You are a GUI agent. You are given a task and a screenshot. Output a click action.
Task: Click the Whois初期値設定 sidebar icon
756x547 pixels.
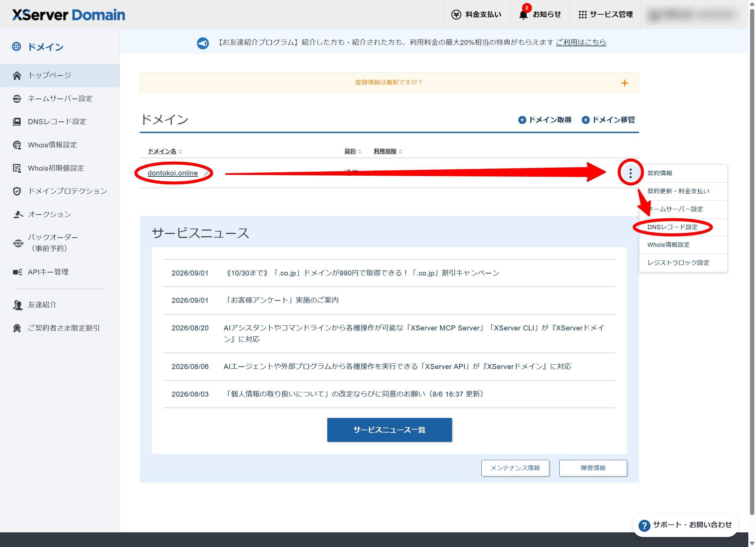point(17,168)
